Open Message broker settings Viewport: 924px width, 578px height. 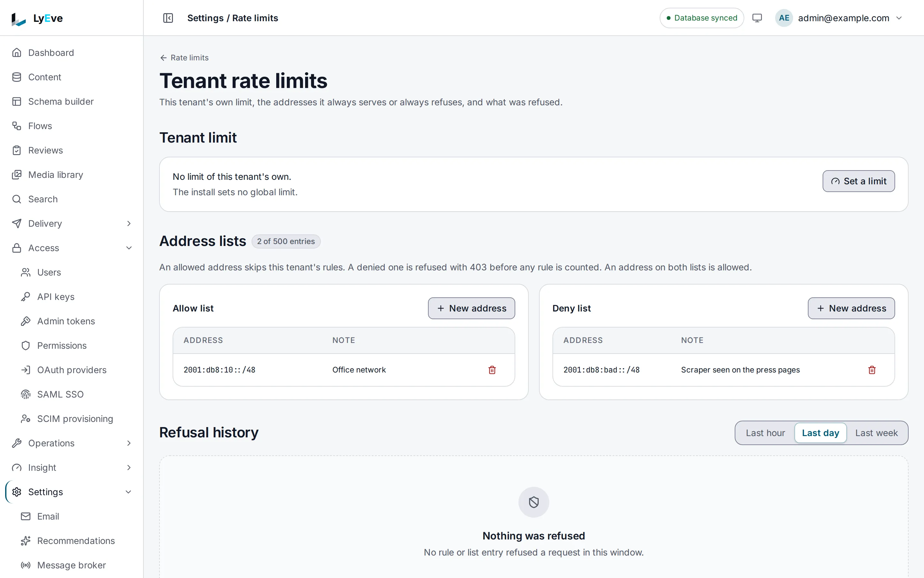click(x=76, y=565)
